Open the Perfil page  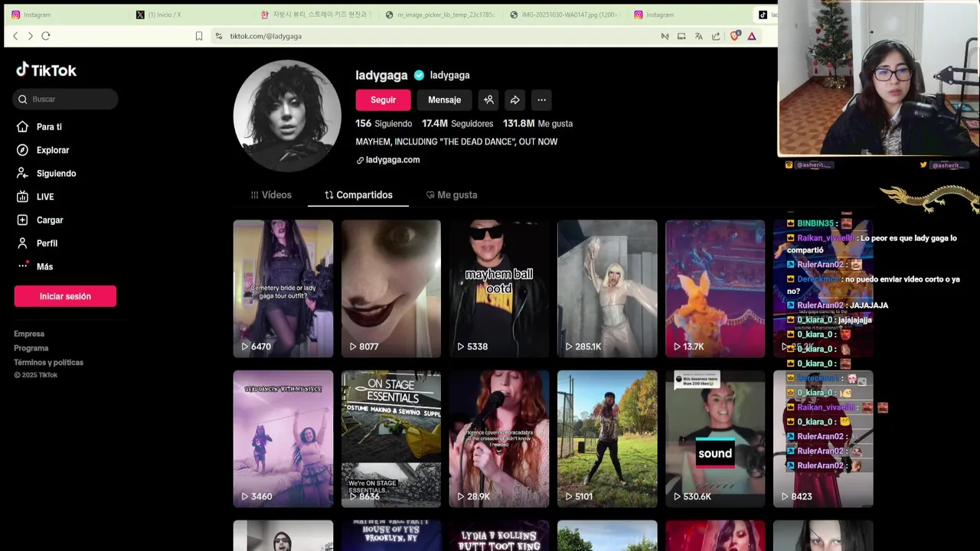(47, 243)
